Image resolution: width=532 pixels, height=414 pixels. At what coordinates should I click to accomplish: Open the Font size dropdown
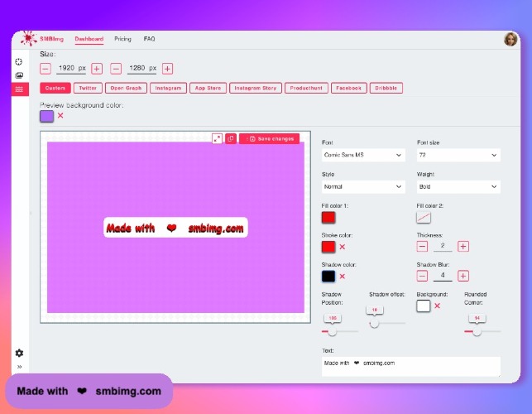[x=458, y=155]
